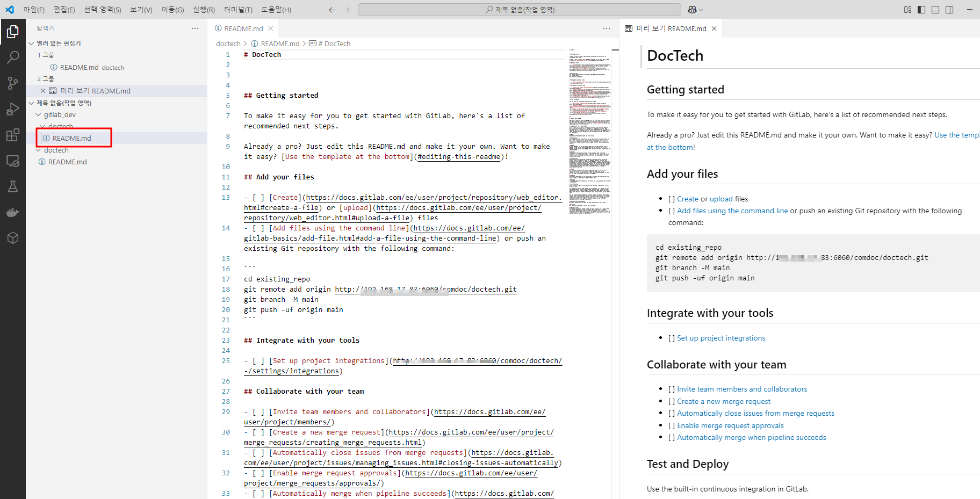
Task: Select the 2 그룹 editor group row
Action: [x=117, y=79]
